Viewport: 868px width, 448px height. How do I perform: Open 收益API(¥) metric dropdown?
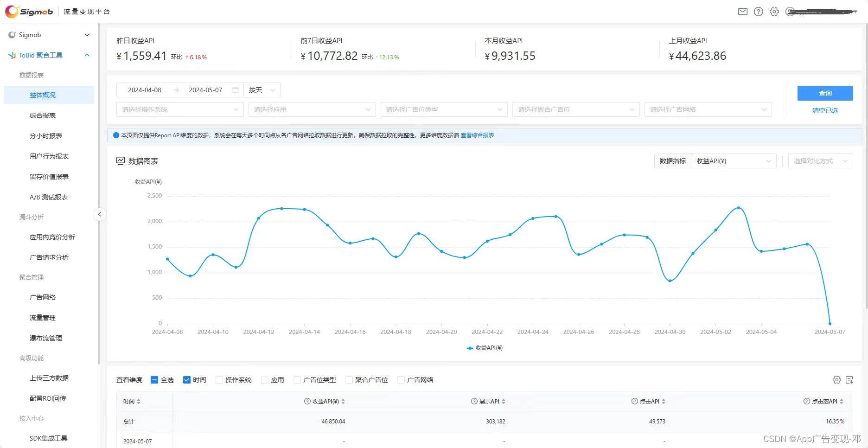click(x=734, y=161)
